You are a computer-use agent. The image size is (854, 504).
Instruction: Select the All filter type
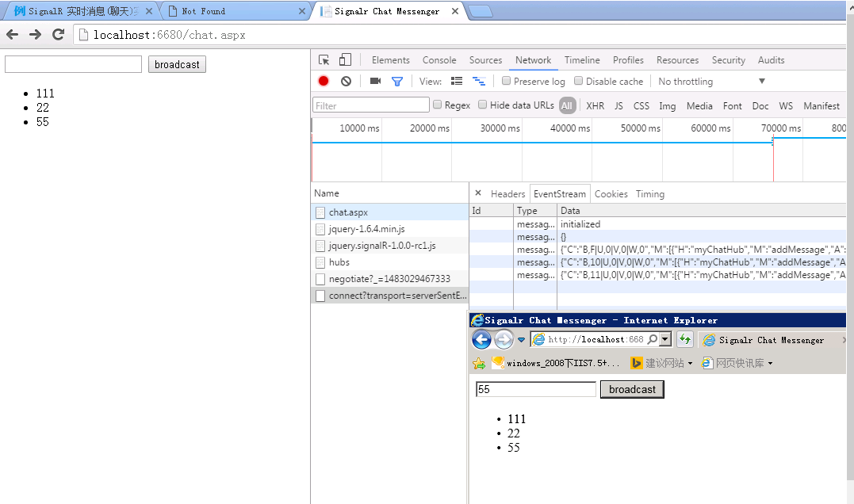point(566,105)
